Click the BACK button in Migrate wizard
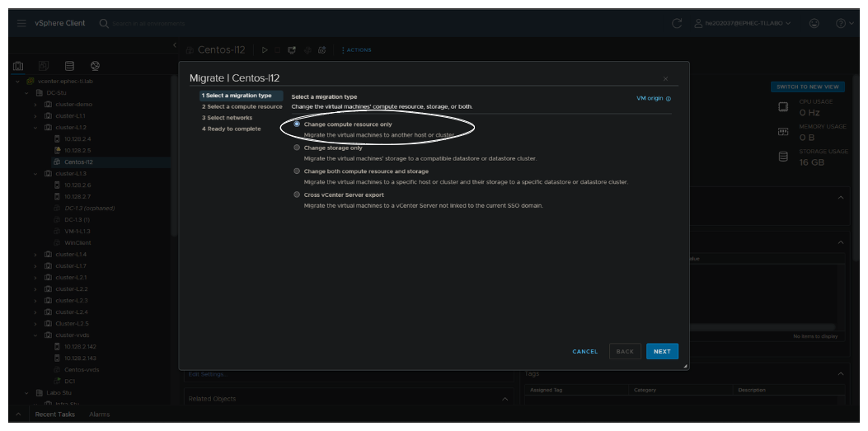868x431 pixels. click(x=625, y=351)
